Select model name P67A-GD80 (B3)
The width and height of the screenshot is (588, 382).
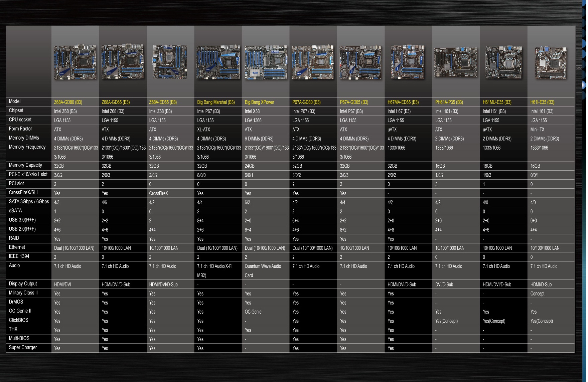pos(306,102)
